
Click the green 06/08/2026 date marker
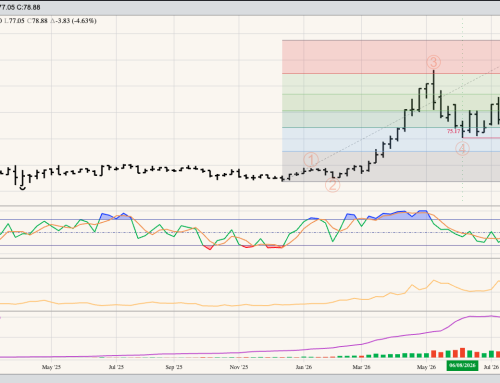[462, 366]
